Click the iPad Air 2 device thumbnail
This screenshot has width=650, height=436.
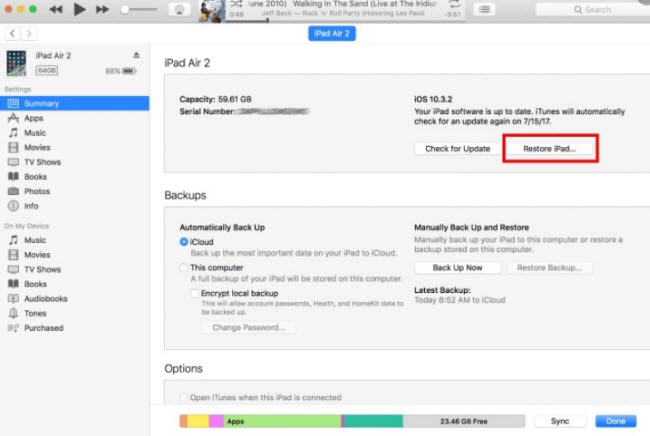tap(16, 63)
